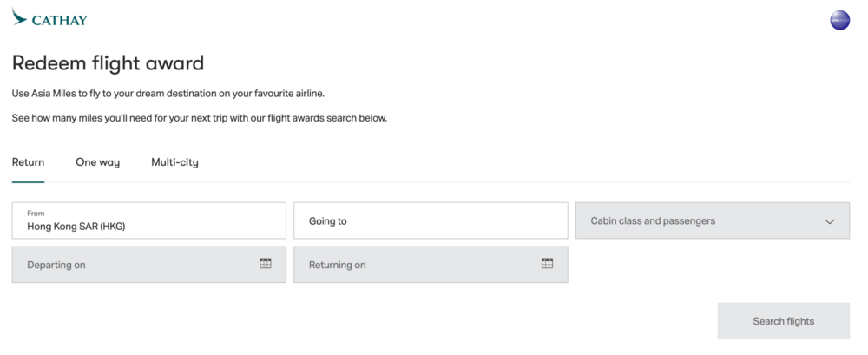Click the Cathay brushwing logo icon
868x355 pixels.
click(x=19, y=16)
